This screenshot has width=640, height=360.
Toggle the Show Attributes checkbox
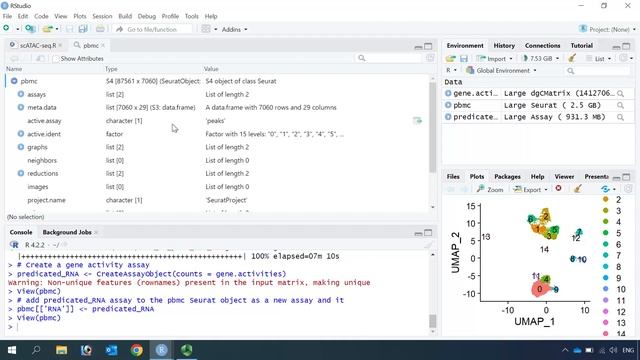click(x=56, y=59)
